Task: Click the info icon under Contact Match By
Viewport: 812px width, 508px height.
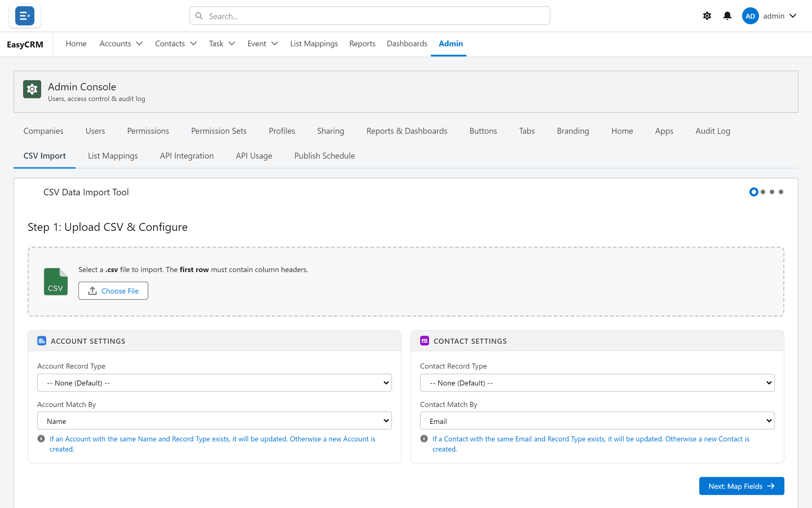Action: coord(424,439)
